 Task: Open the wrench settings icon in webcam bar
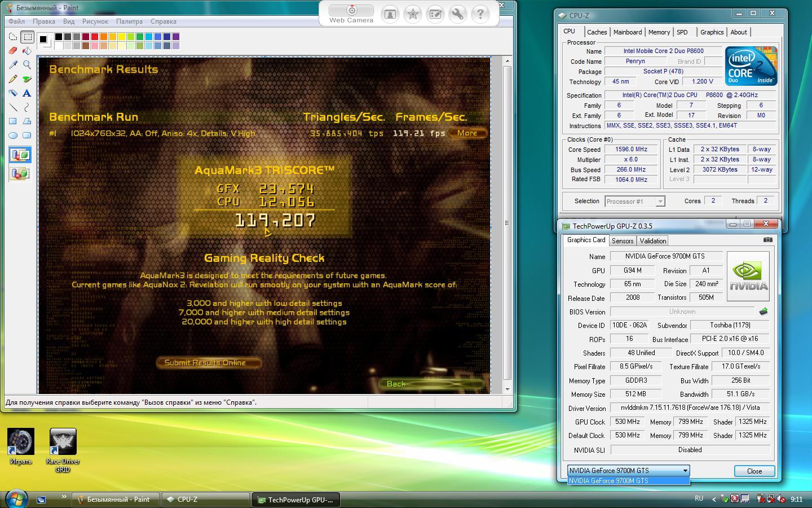[x=458, y=14]
